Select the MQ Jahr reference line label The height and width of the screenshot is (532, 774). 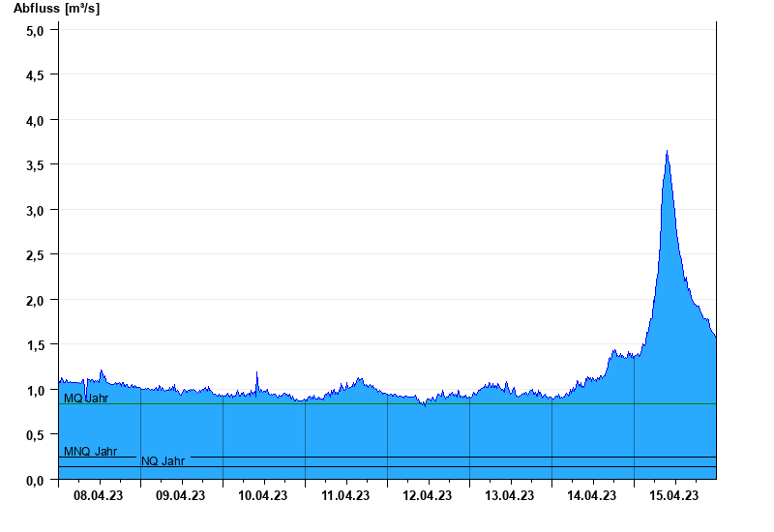(x=86, y=398)
